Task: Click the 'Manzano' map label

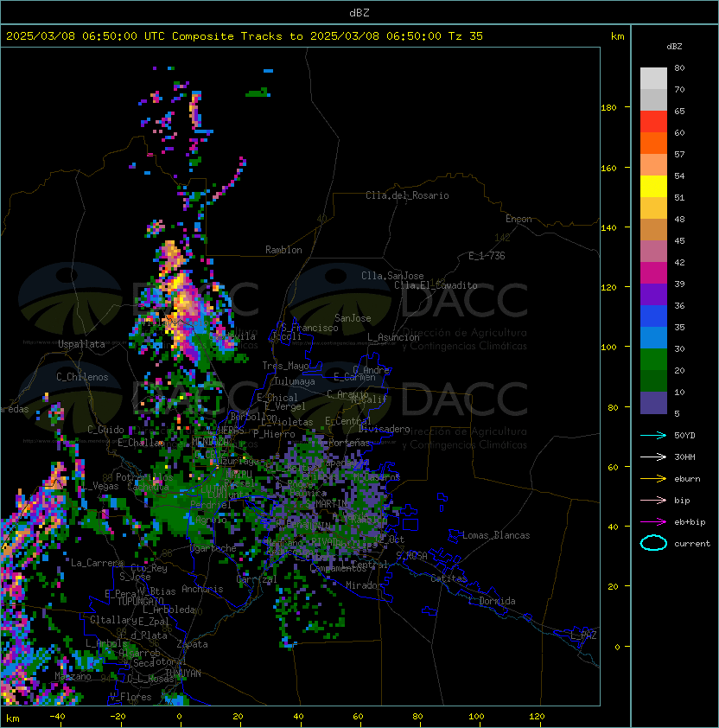Action: (x=73, y=676)
